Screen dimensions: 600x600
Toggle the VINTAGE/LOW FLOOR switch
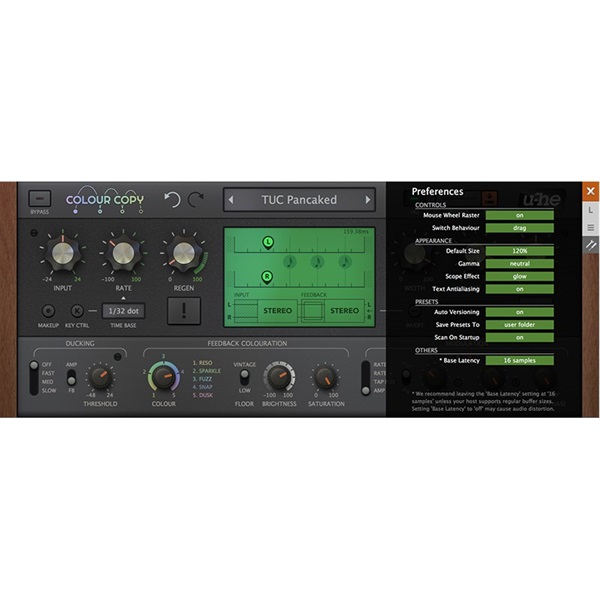(x=244, y=377)
